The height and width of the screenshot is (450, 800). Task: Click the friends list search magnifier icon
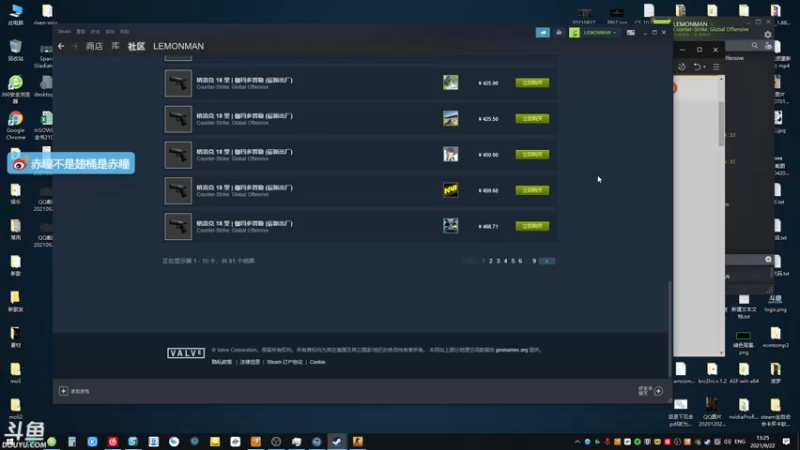755,46
